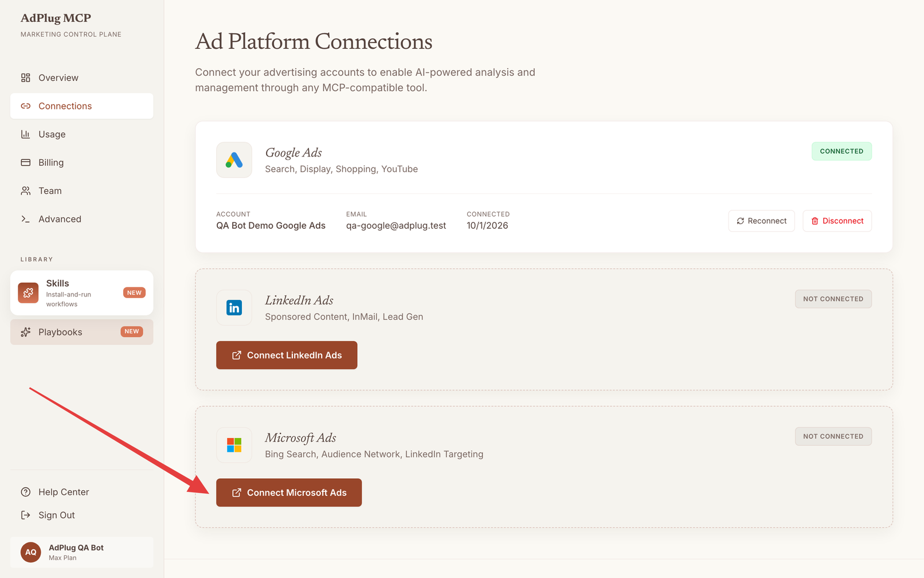The height and width of the screenshot is (578, 924).
Task: Click the Usage bar chart icon
Action: (x=26, y=134)
